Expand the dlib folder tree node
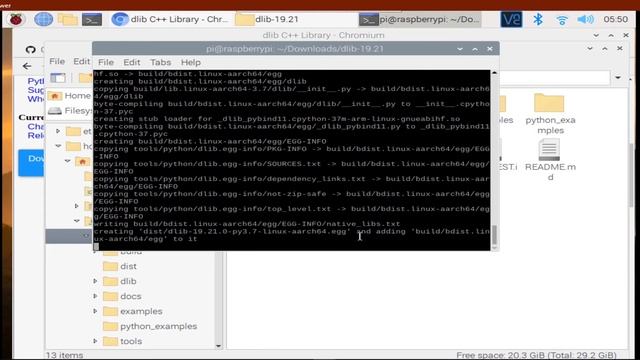 click(95, 281)
